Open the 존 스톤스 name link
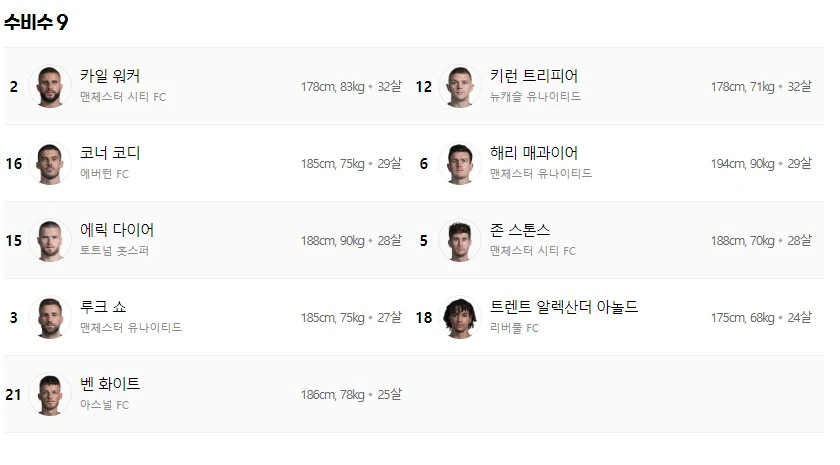The height and width of the screenshot is (465, 840). [520, 230]
